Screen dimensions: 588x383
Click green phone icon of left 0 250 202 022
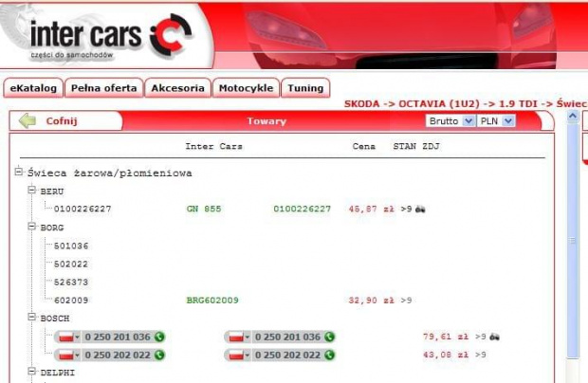click(x=159, y=355)
